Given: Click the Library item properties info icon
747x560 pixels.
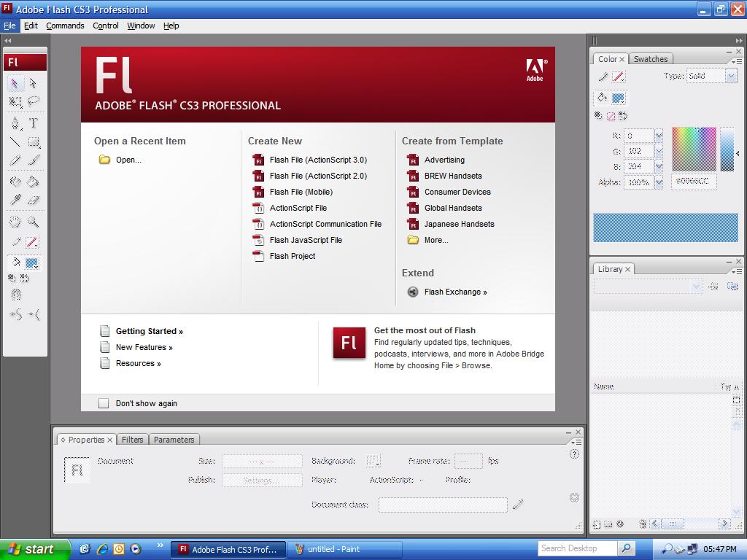Looking at the screenshot, I should 620,524.
